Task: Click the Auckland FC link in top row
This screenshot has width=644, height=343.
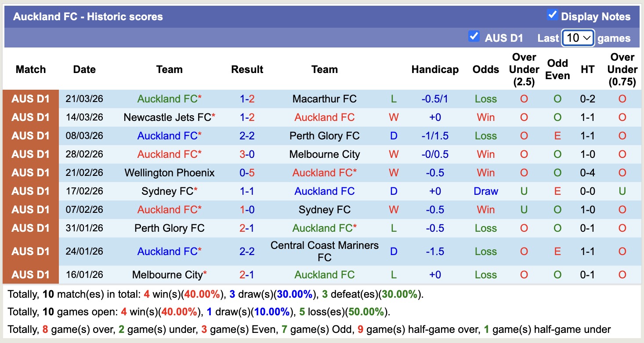Action: (x=170, y=99)
